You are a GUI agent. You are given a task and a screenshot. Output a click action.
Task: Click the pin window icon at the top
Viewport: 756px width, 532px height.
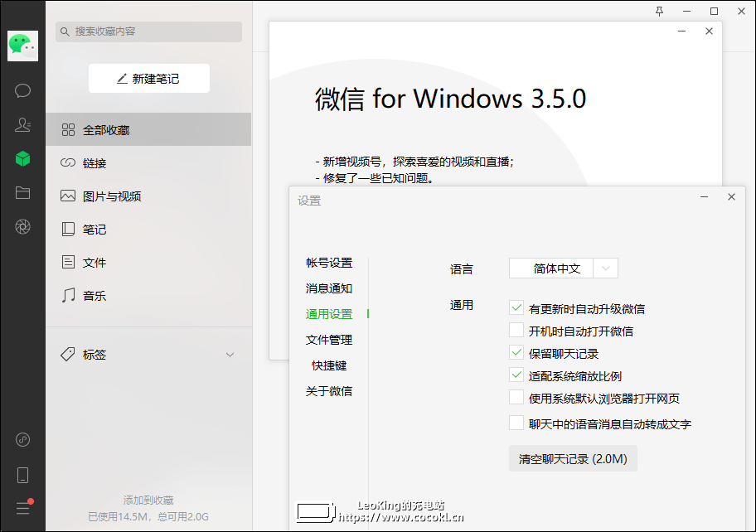tap(660, 11)
